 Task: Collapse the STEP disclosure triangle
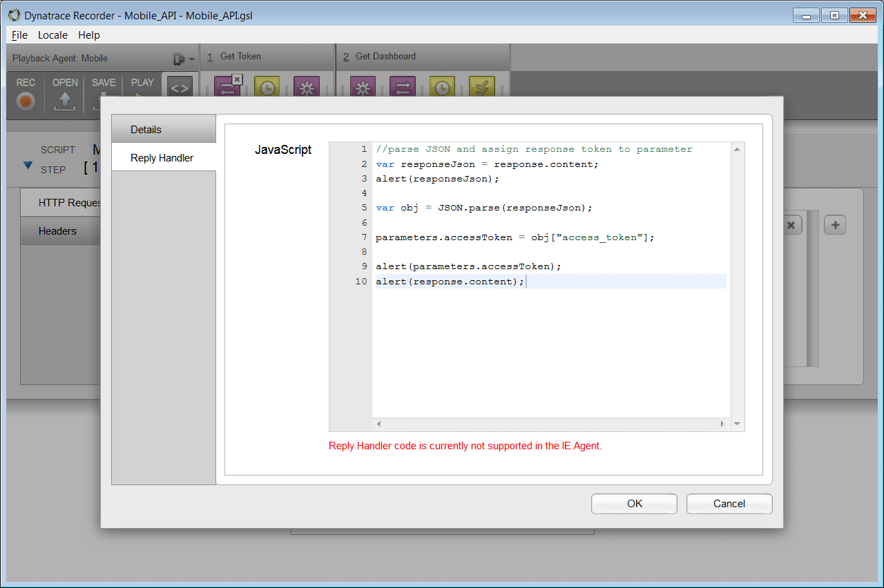28,166
